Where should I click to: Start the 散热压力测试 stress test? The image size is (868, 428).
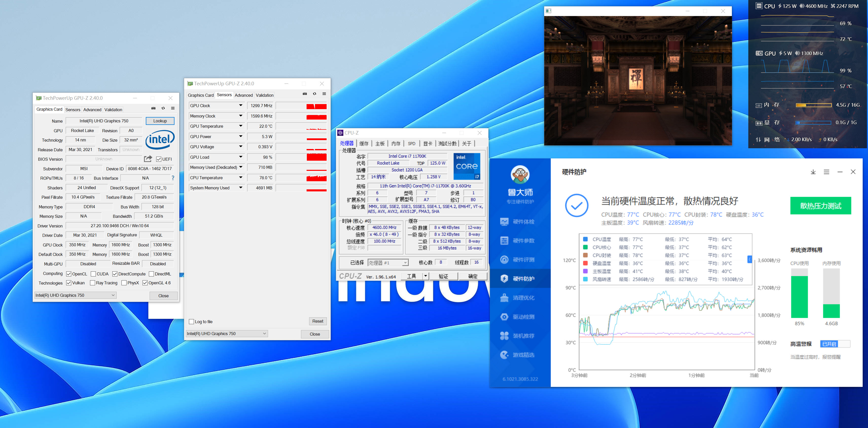coord(821,206)
